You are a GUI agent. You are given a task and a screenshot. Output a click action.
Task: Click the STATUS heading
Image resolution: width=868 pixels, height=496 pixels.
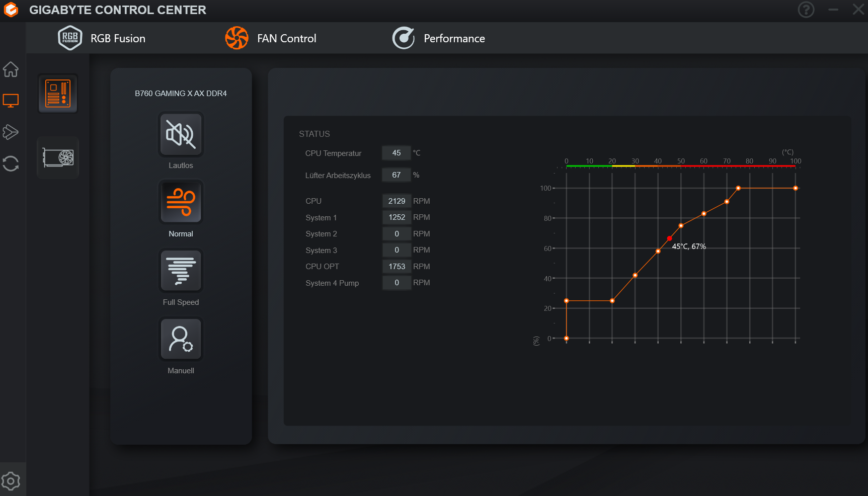pyautogui.click(x=314, y=134)
